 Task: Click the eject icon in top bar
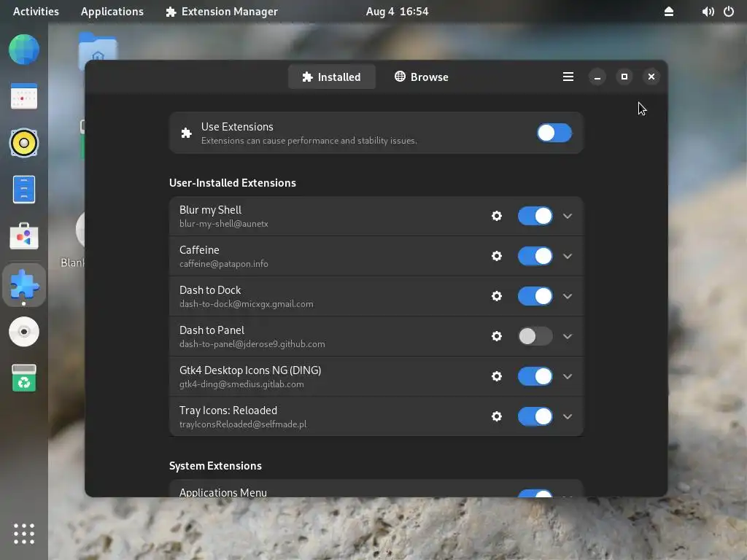point(669,12)
